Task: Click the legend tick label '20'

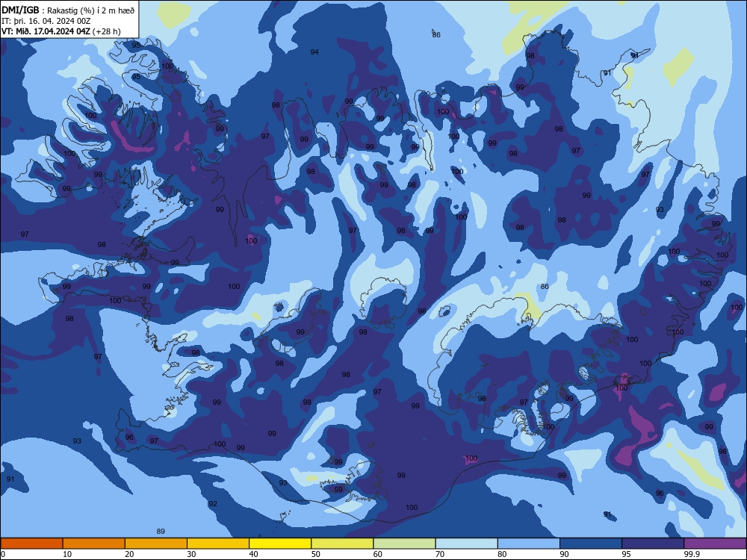Action: pos(129,554)
